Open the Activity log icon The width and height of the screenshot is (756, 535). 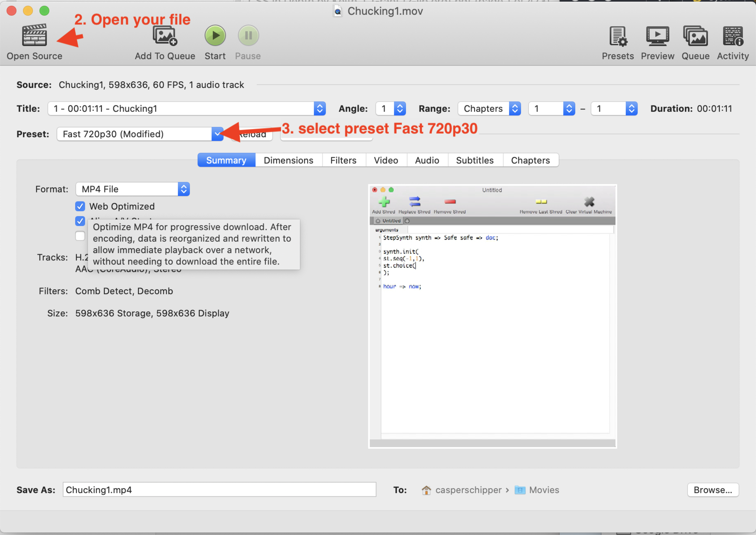732,37
